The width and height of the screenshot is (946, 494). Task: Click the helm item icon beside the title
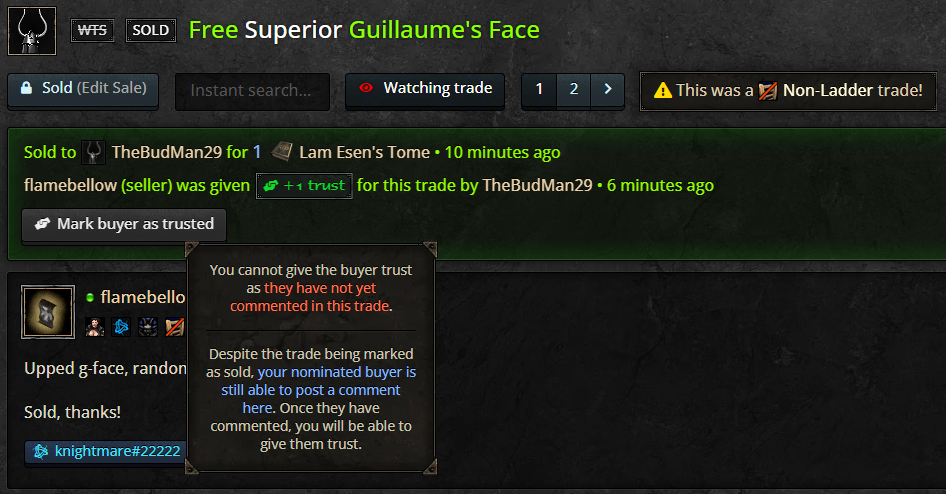(x=32, y=31)
